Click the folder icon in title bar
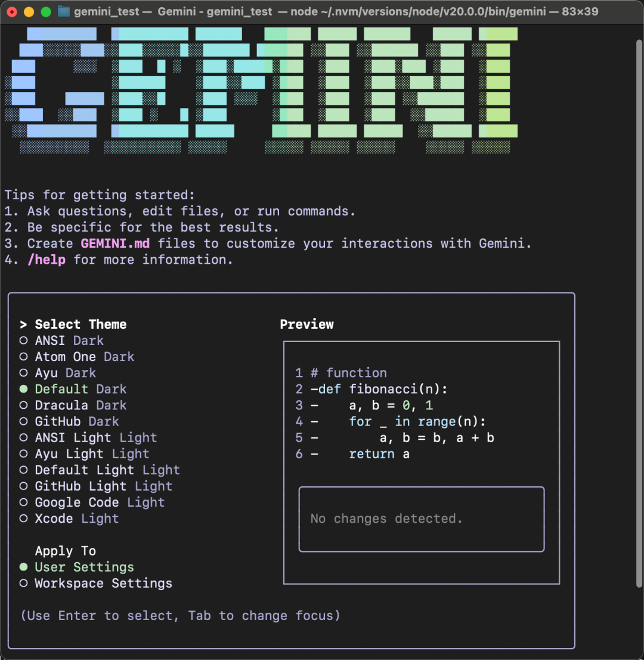This screenshot has height=660, width=644. tap(64, 11)
